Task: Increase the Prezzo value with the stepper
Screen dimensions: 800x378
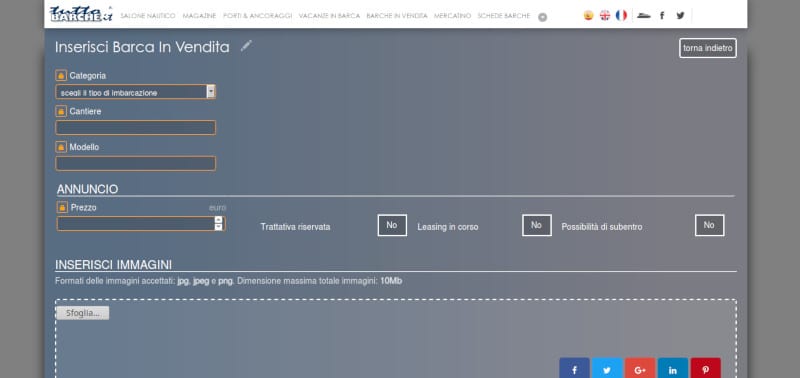Action: (218, 220)
